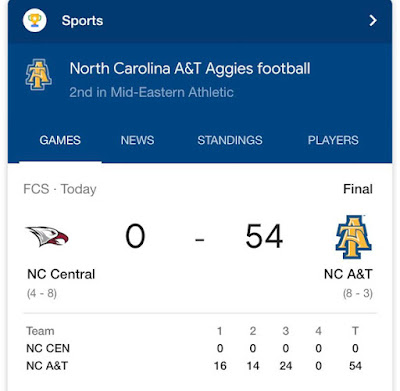Click the Sports header label
The image size is (400, 391).
(82, 21)
